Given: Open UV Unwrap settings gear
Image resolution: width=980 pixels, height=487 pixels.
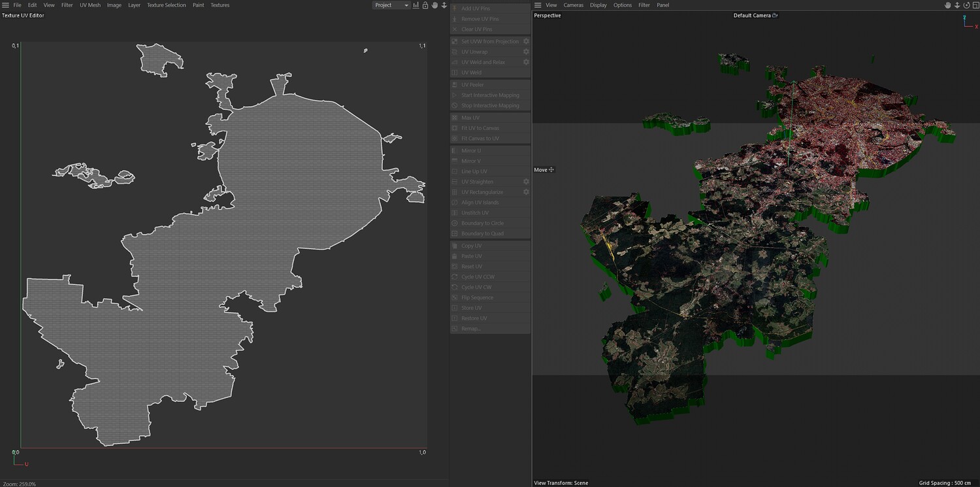Looking at the screenshot, I should [526, 52].
